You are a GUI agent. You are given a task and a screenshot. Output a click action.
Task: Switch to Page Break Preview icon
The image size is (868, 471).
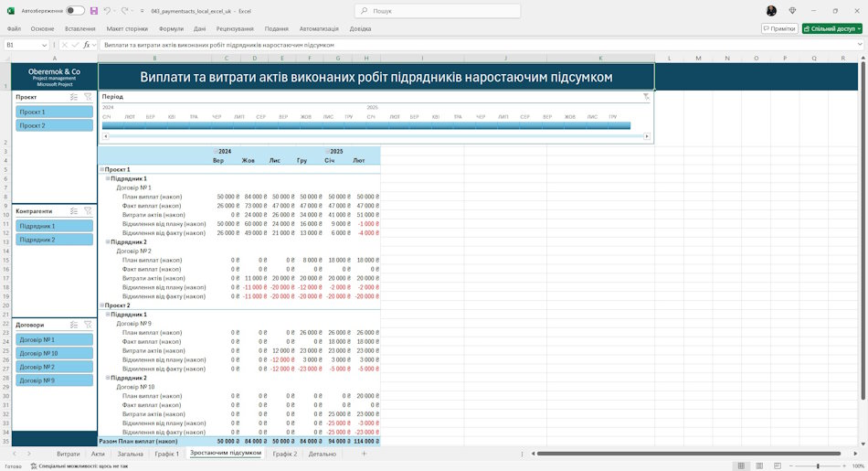pyautogui.click(x=778, y=466)
